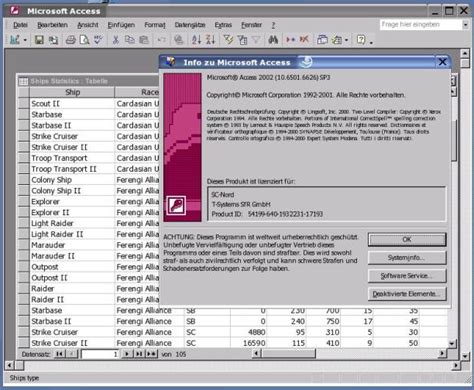The image size is (474, 390).
Task: Open the Format menu
Action: coord(155,25)
